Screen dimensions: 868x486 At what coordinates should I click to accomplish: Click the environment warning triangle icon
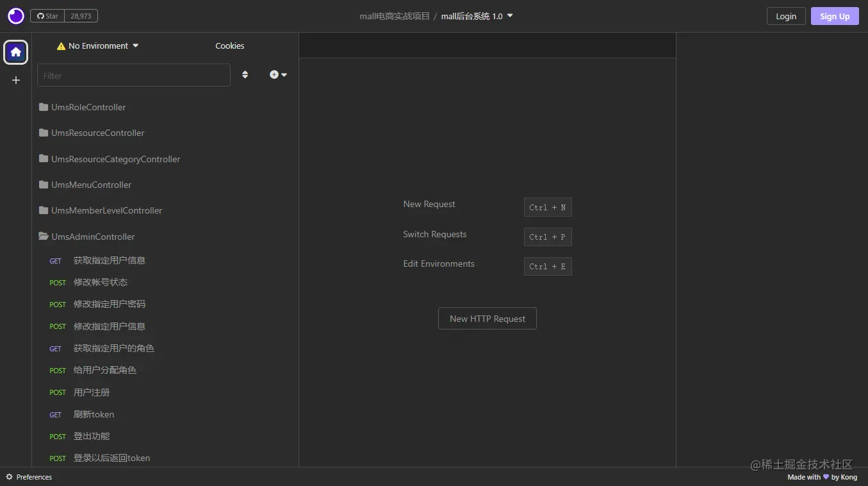click(61, 46)
